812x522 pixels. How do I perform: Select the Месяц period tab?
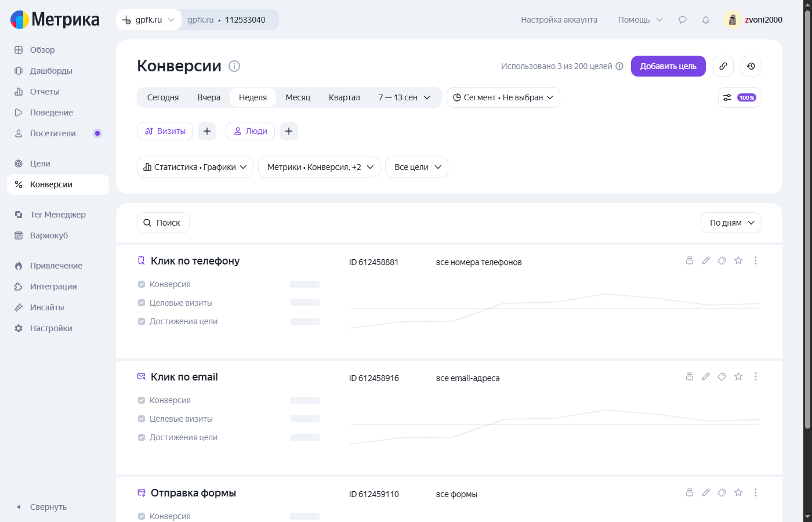[298, 97]
